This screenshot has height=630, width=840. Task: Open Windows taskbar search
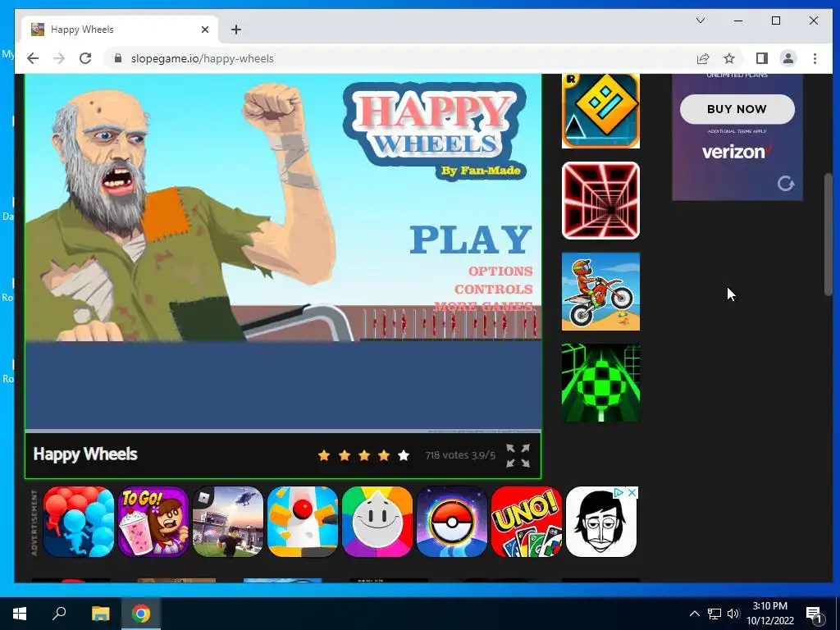[59, 614]
